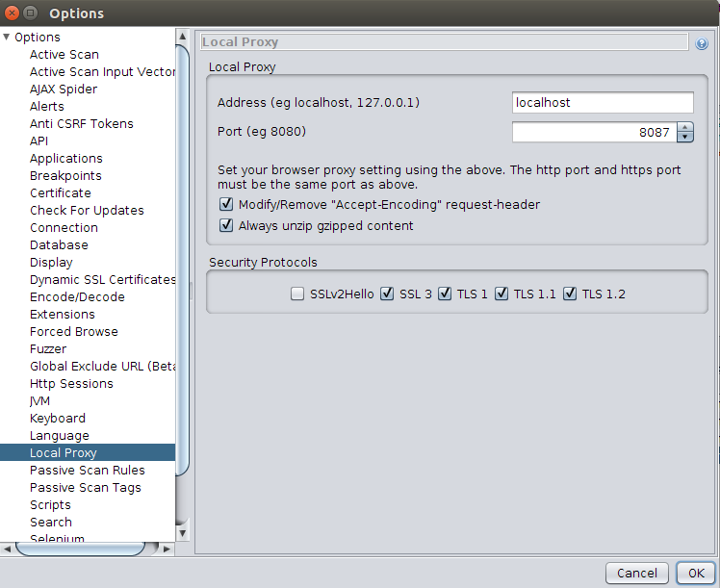The height and width of the screenshot is (588, 720).
Task: Open Extensions options
Action: pos(62,314)
